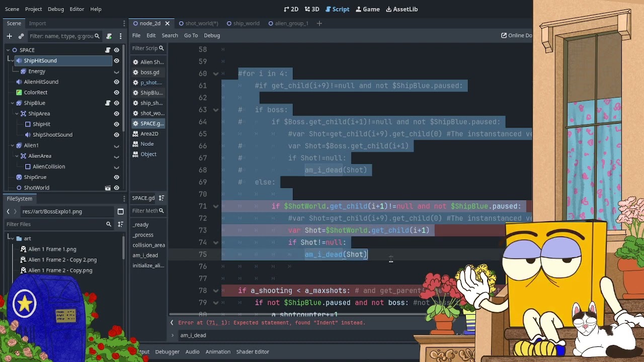Open boss.gd in script list

click(x=148, y=72)
